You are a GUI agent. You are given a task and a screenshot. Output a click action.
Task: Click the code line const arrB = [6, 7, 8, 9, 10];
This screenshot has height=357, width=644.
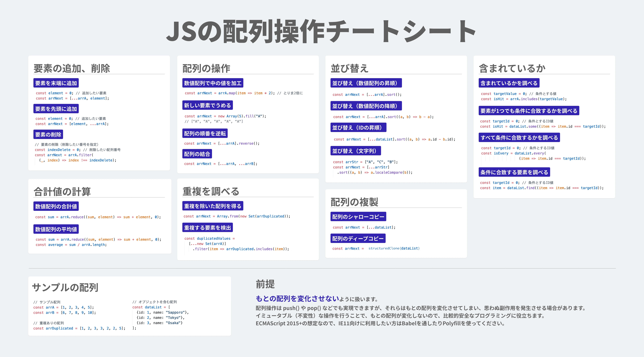pos(64,313)
